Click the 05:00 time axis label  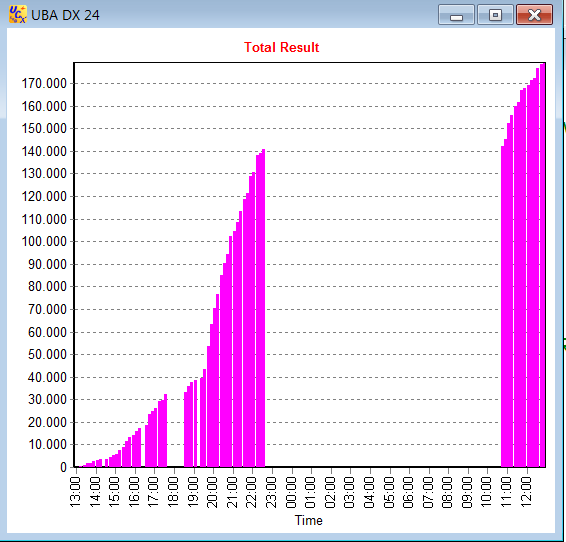click(389, 492)
